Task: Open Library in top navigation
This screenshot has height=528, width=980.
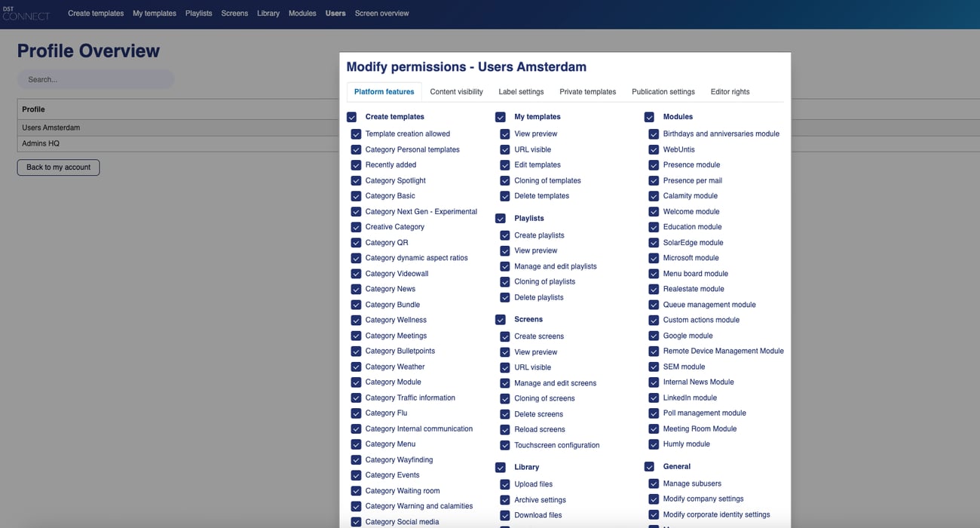Action: pos(268,14)
